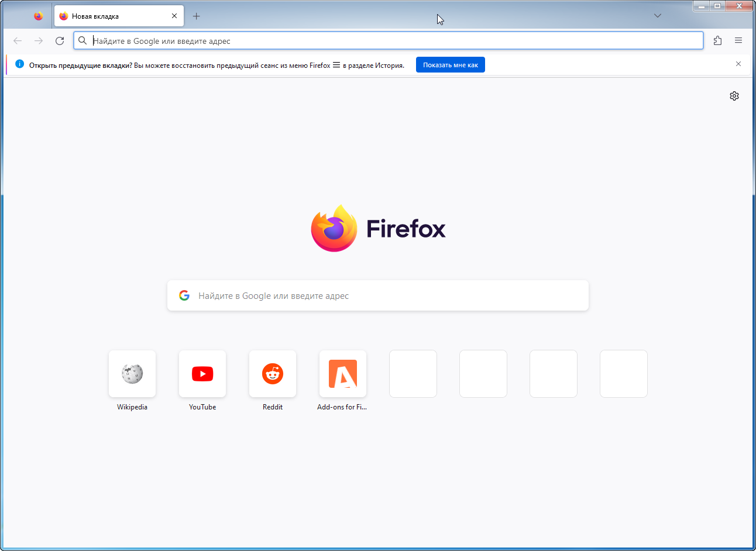Select the Новая вкладка tab
Viewport: 756px width, 551px height.
[x=111, y=16]
